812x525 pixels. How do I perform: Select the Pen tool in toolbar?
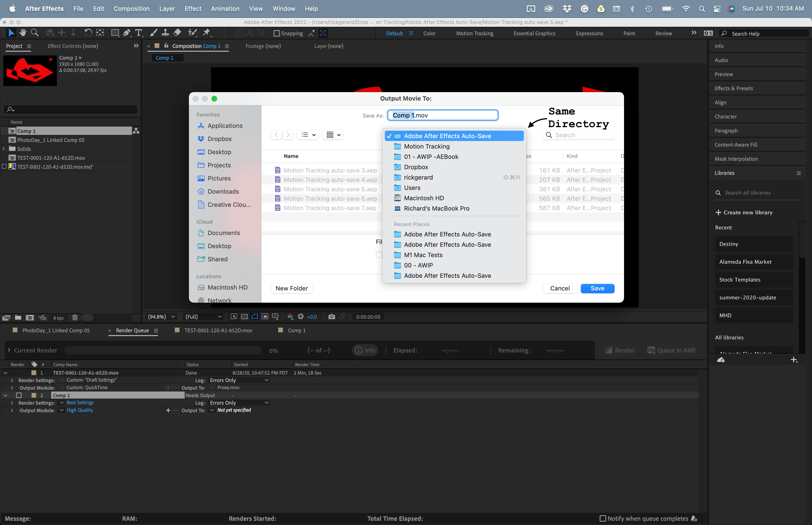point(126,33)
